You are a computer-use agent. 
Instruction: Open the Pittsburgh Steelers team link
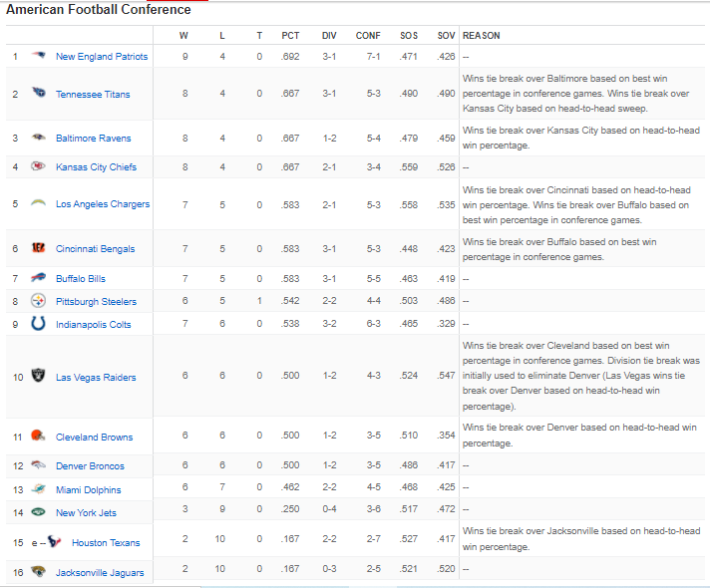point(96,301)
